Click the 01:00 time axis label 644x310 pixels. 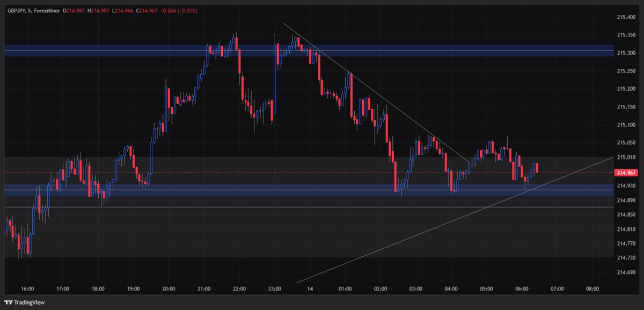346,289
